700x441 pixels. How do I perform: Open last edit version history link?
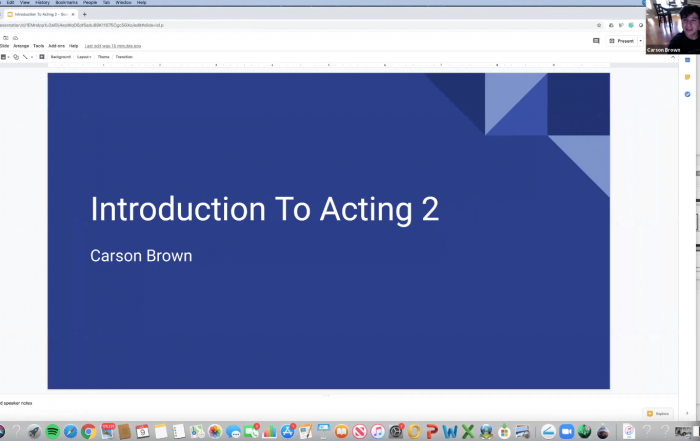click(113, 46)
